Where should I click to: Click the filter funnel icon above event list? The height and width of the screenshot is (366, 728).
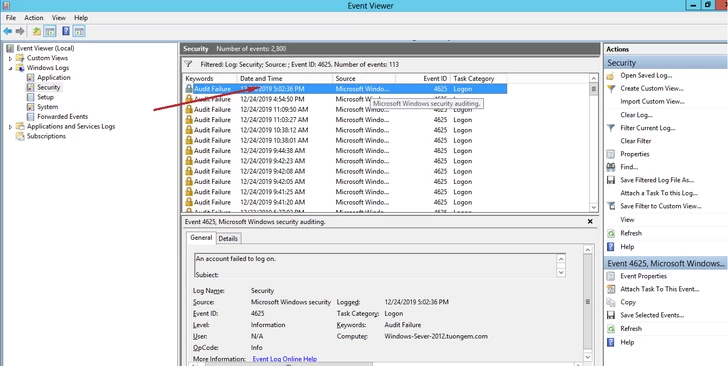coord(188,64)
